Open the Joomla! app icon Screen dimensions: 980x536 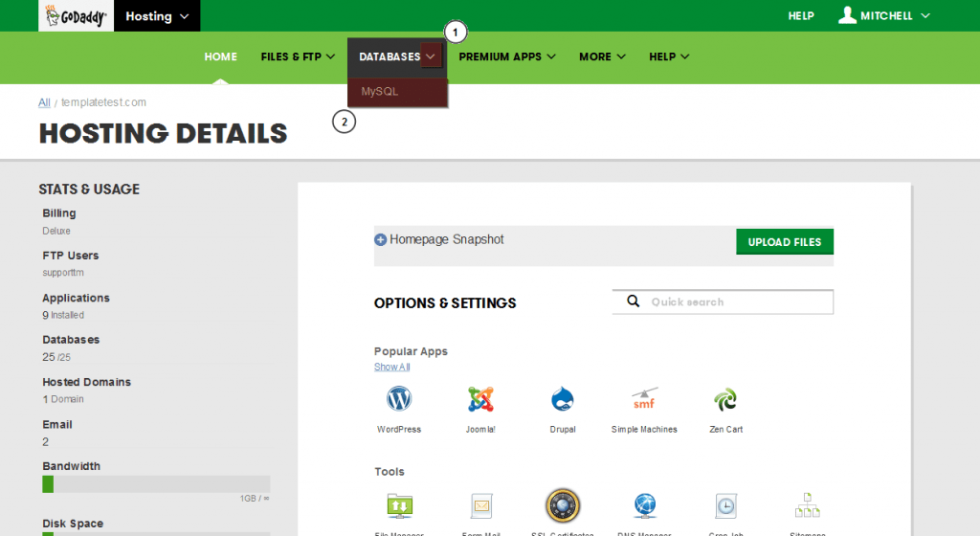tap(480, 399)
